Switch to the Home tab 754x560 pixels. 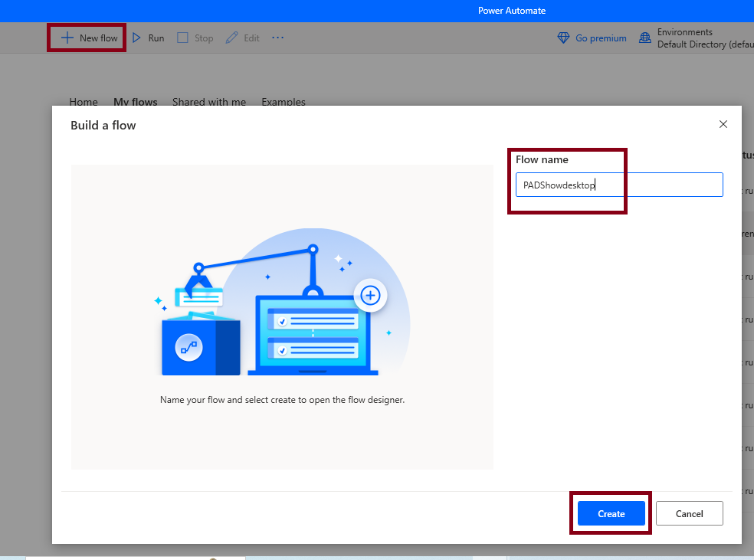[84, 101]
